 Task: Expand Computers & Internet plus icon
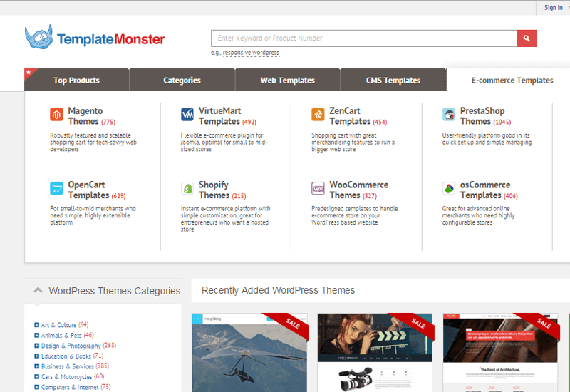click(37, 387)
